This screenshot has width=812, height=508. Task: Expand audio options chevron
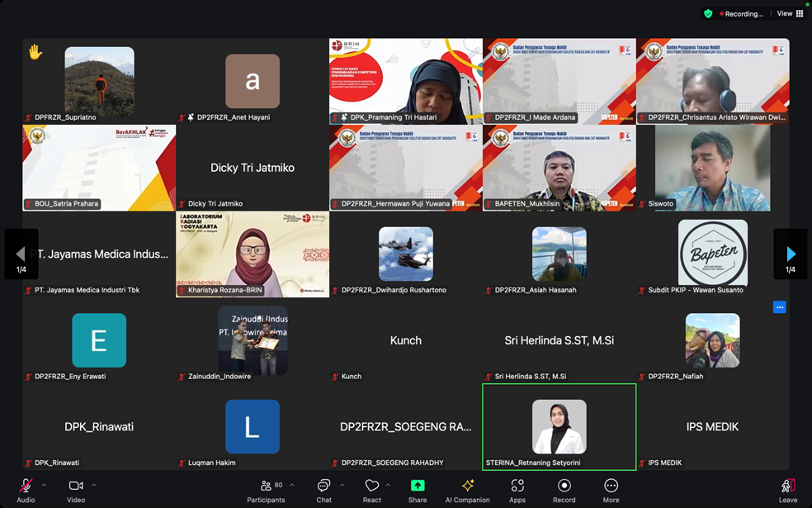[44, 485]
